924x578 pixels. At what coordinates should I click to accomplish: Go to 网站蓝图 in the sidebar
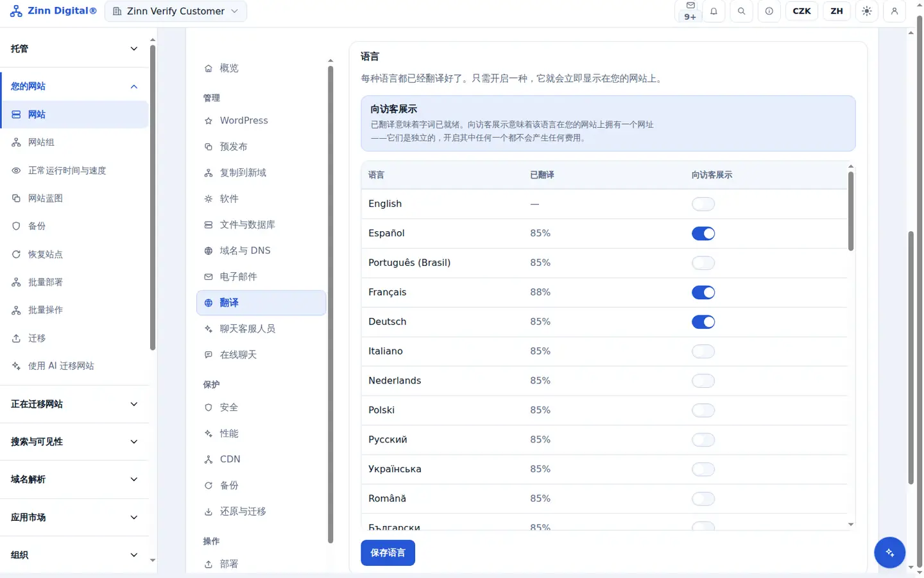[x=74, y=198]
